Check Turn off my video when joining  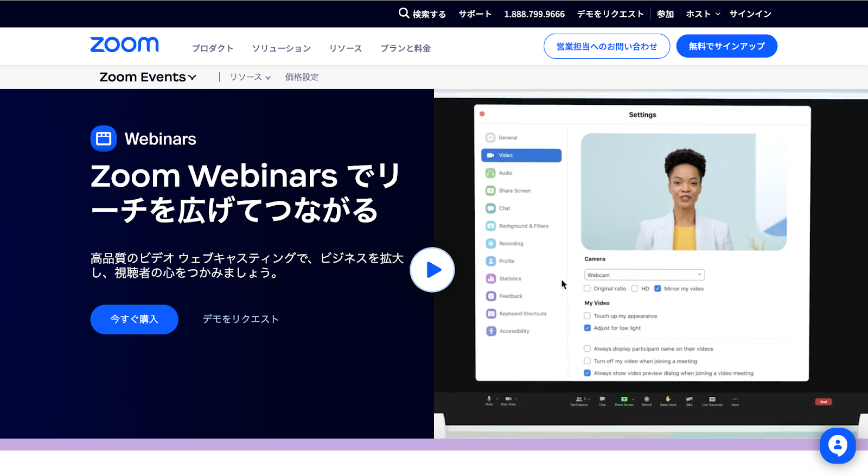(x=587, y=361)
